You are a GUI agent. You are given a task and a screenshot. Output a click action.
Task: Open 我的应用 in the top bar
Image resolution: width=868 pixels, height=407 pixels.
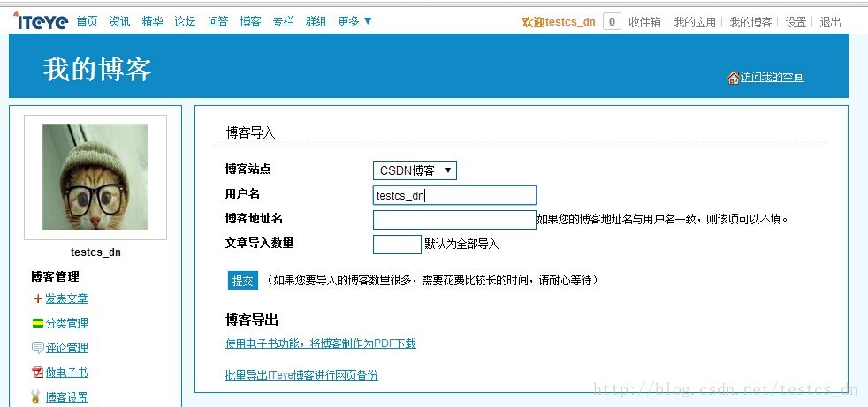coord(695,22)
